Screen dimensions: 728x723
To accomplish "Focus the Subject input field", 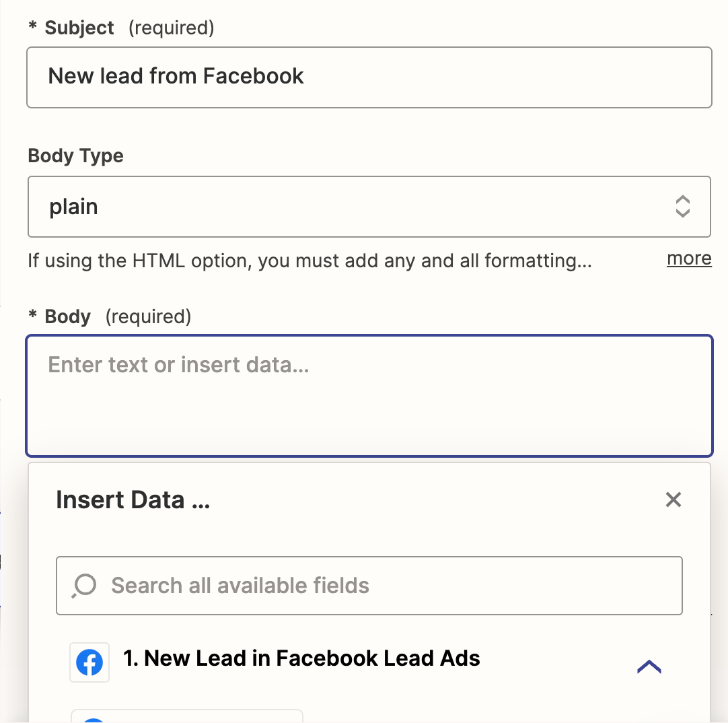I will click(x=369, y=77).
